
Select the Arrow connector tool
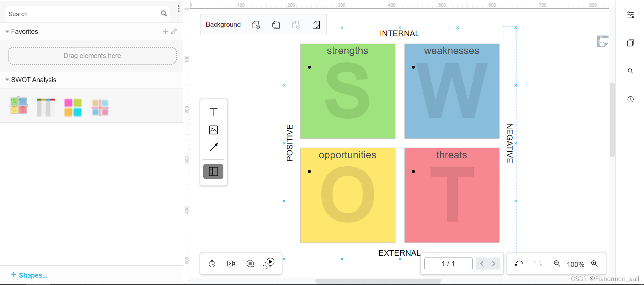(214, 147)
